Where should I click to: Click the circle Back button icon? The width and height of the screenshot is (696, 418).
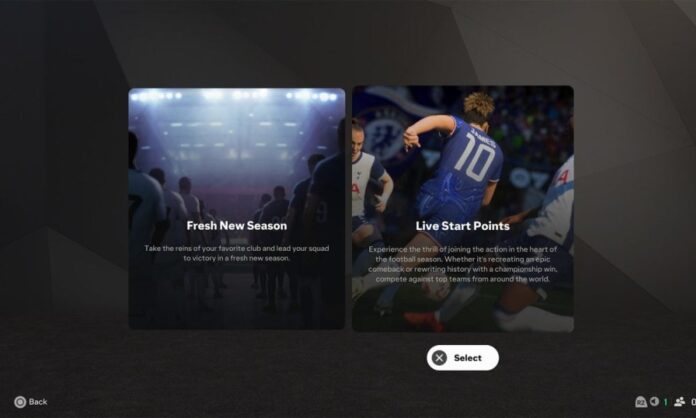tap(20, 402)
